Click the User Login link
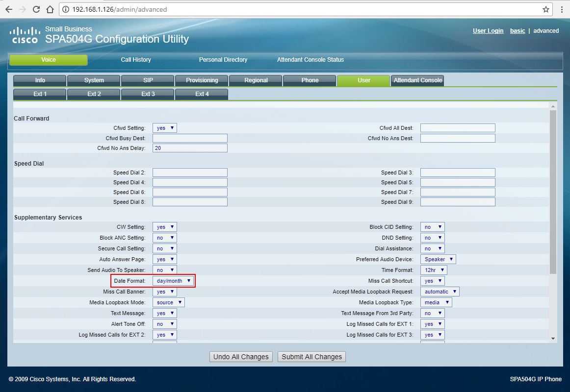 pos(488,31)
